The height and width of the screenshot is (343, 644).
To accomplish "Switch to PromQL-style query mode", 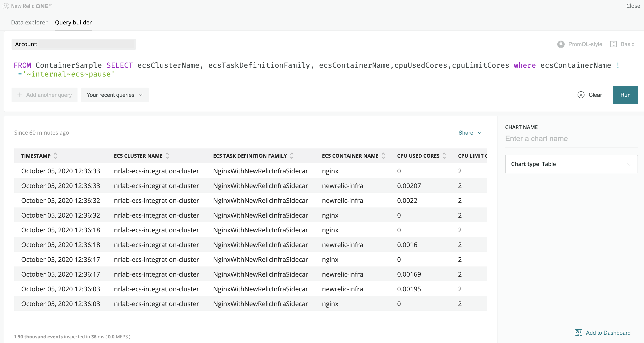I will (580, 44).
